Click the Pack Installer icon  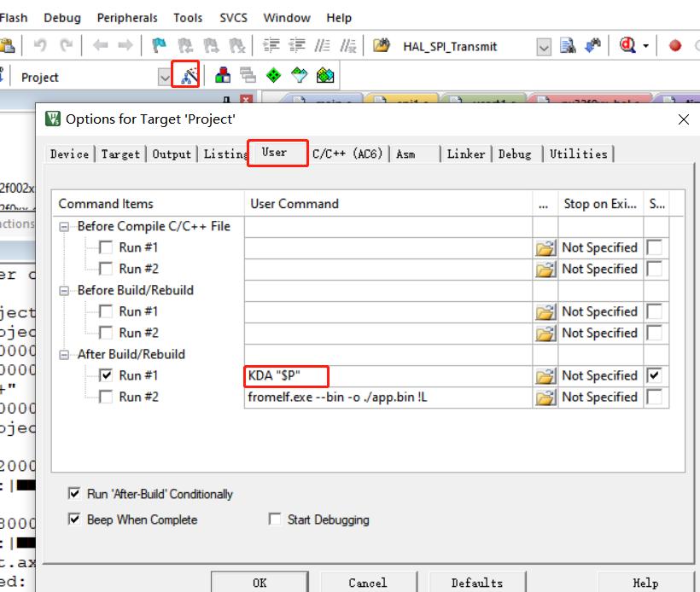[325, 76]
